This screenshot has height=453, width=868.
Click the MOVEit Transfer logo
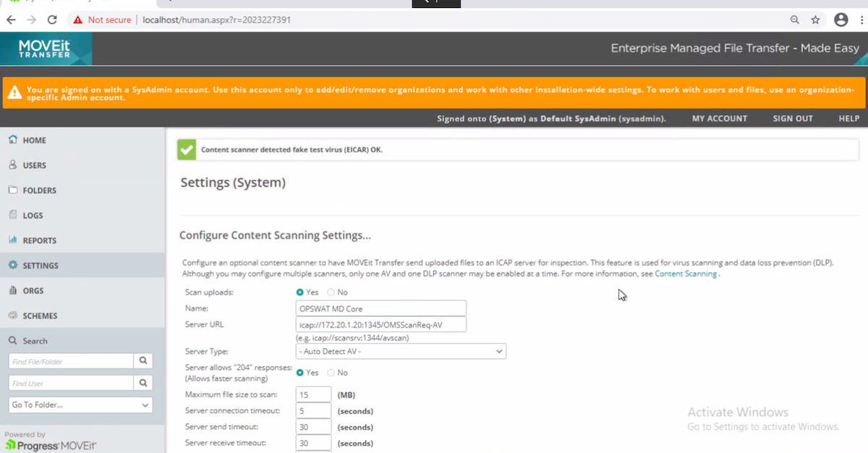coord(43,48)
